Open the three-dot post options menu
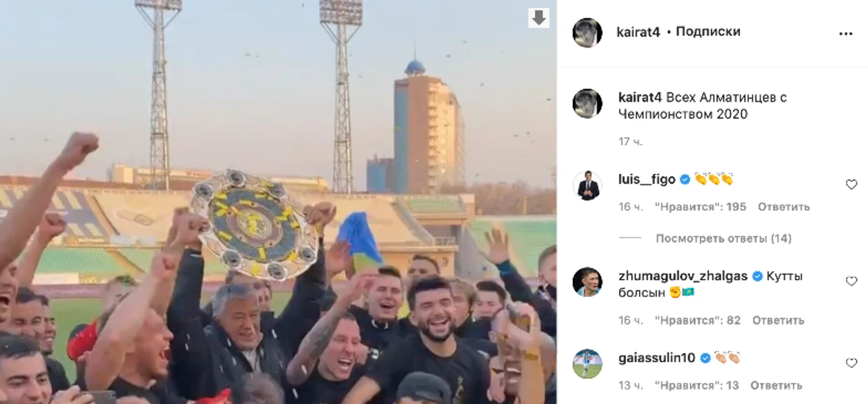Image resolution: width=868 pixels, height=404 pixels. pos(845,34)
